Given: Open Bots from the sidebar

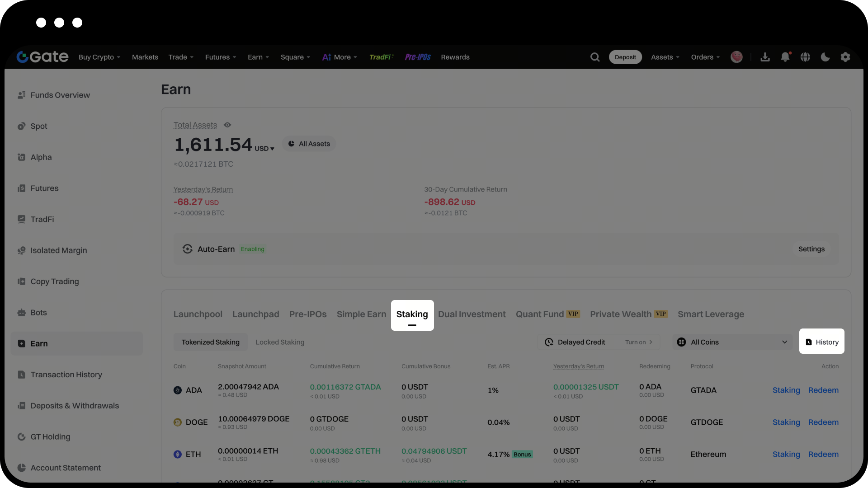Looking at the screenshot, I should [x=38, y=313].
